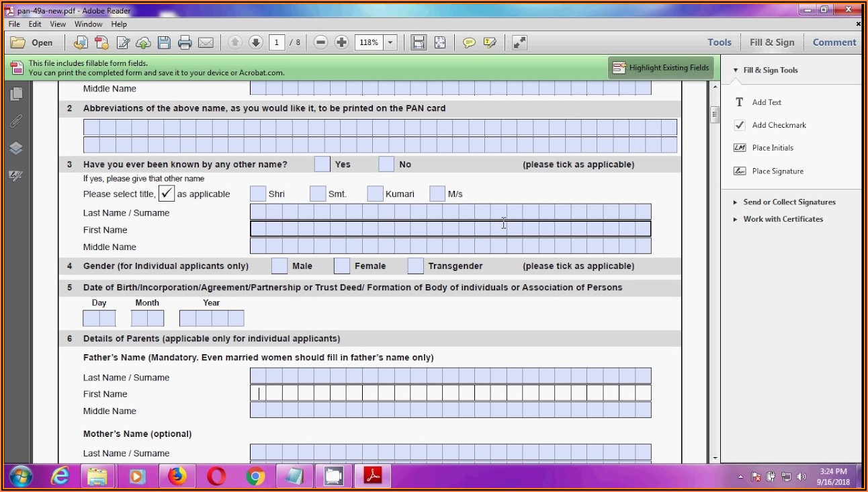Zoom out with the minus button
The width and height of the screenshot is (868, 492).
click(x=320, y=42)
